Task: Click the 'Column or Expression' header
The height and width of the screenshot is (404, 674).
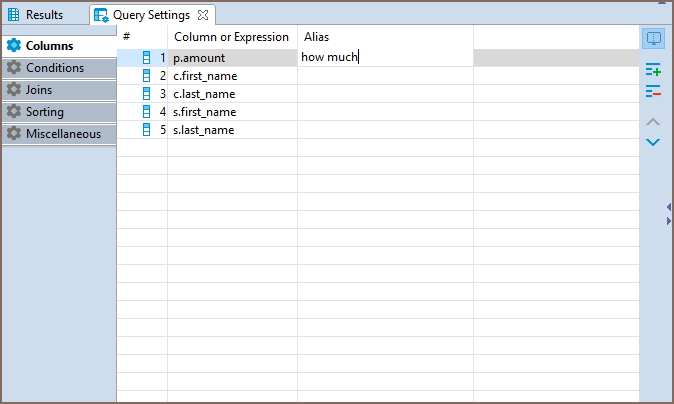Action: (x=231, y=37)
